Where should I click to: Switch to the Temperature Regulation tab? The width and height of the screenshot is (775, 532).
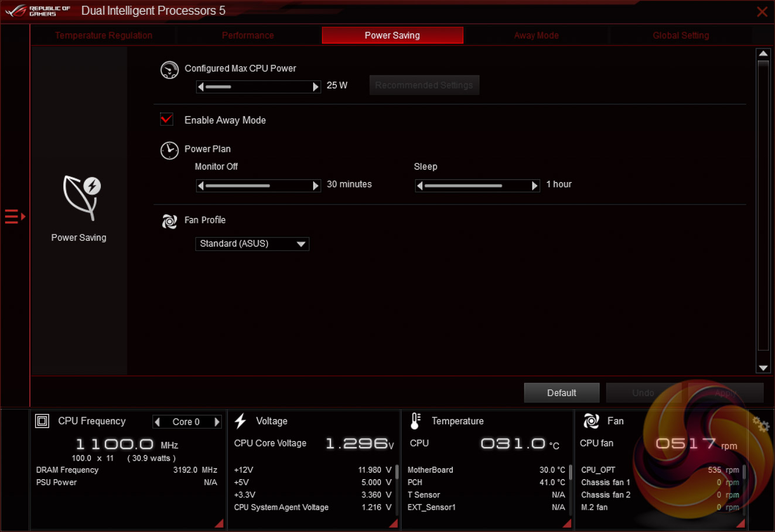[x=104, y=35]
